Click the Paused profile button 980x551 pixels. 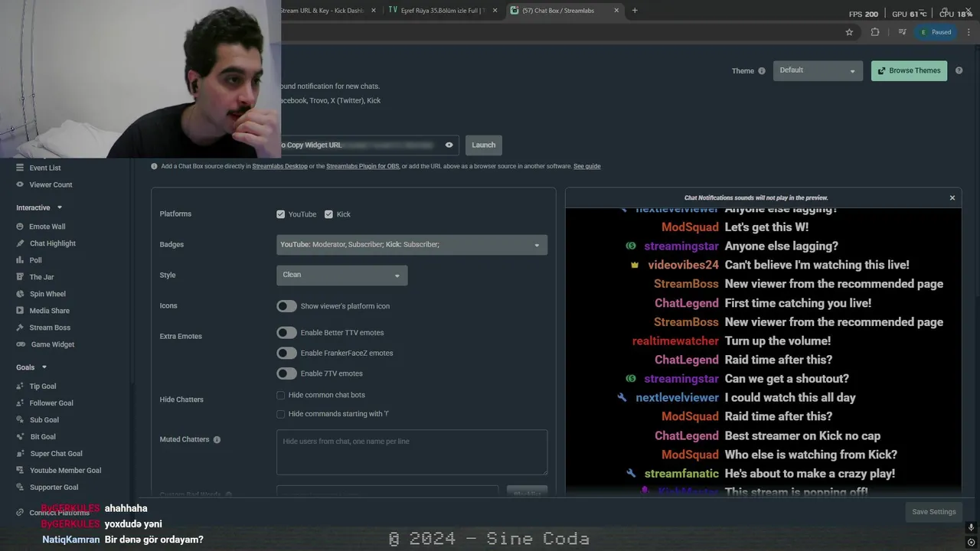coord(936,32)
